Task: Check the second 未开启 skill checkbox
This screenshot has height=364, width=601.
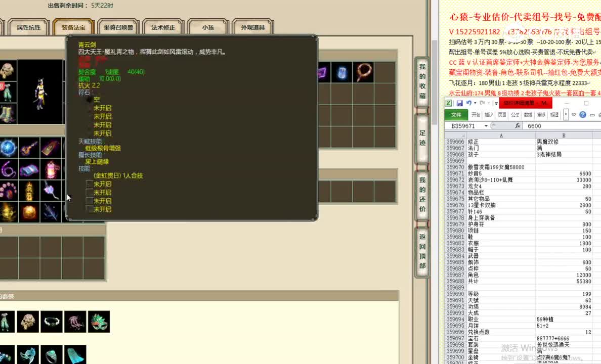Action: [89, 192]
